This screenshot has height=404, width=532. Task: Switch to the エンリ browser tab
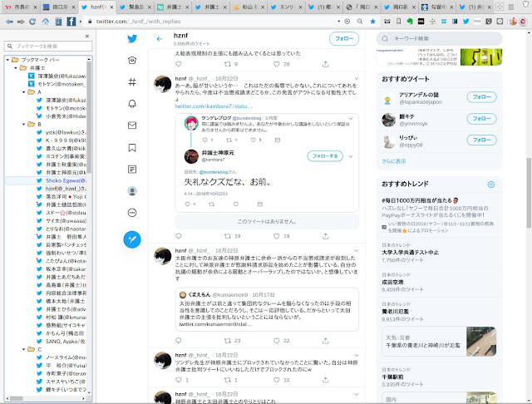(x=288, y=7)
